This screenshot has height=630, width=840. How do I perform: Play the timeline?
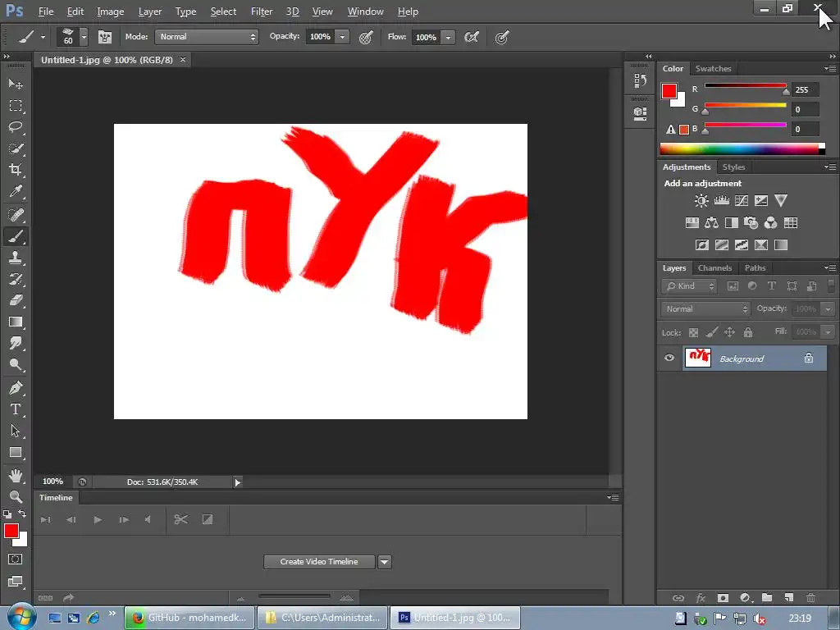click(98, 519)
